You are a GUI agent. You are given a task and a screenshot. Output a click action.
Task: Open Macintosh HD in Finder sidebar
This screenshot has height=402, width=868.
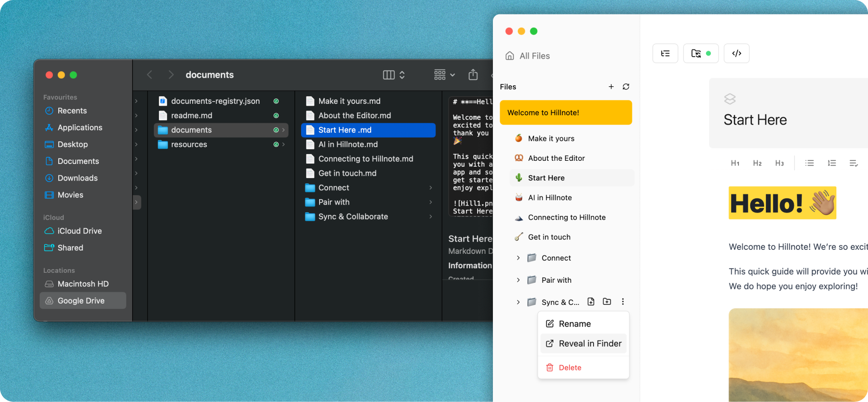coord(83,284)
